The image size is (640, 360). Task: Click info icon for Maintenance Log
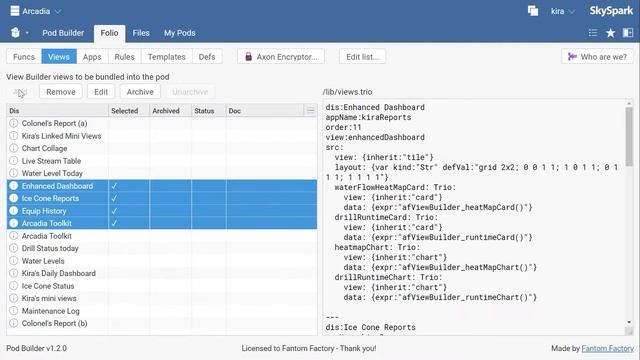coord(13,311)
